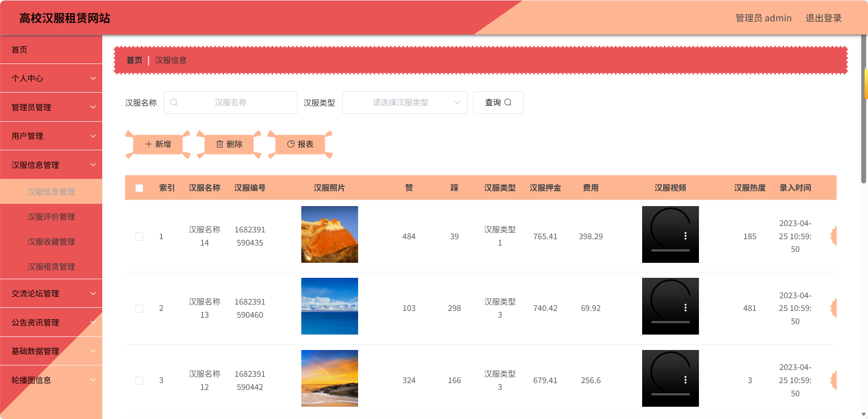Expand 交流论坛管理 sidebar menu

pyautogui.click(x=51, y=293)
